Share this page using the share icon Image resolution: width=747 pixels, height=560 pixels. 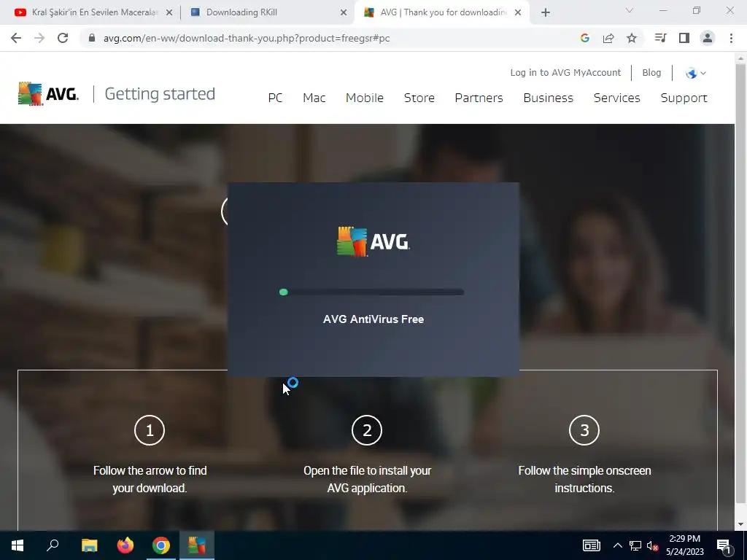click(x=608, y=38)
